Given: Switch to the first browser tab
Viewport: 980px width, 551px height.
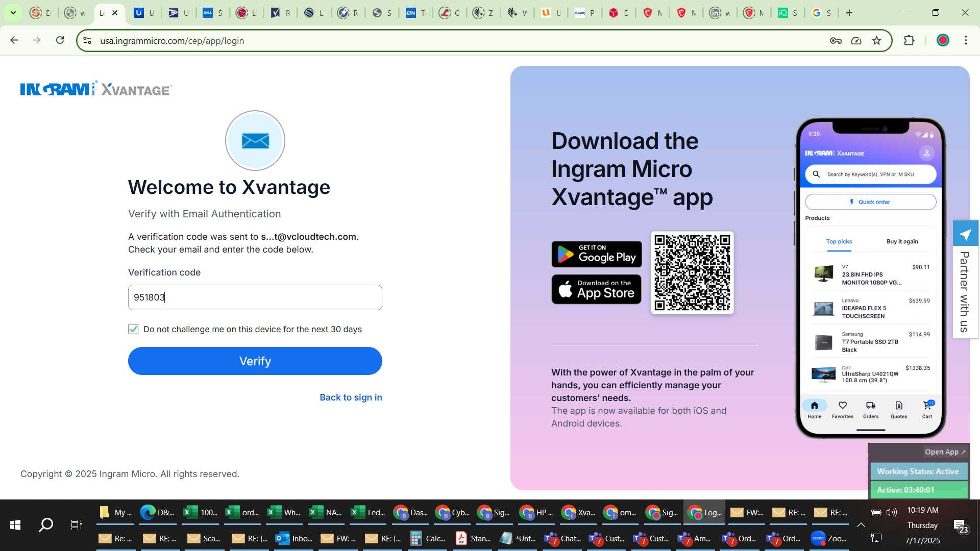Looking at the screenshot, I should point(40,13).
